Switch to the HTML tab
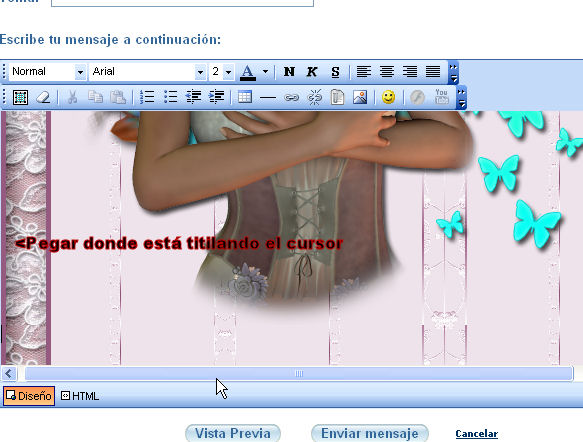This screenshot has width=583, height=442. (80, 396)
